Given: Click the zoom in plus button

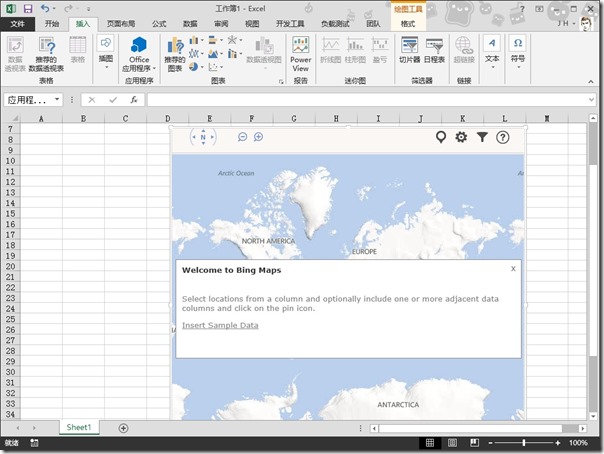Looking at the screenshot, I should tap(557, 443).
